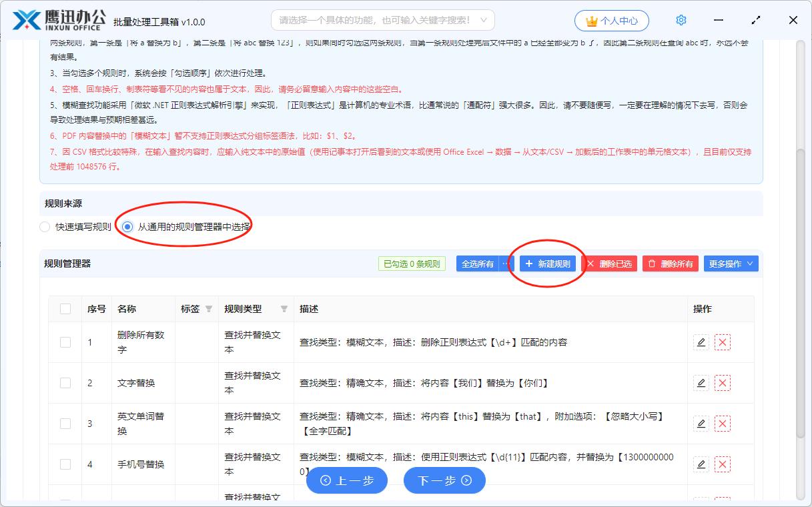812x507 pixels.
Task: Delete the 手机号替换 rule
Action: (722, 464)
